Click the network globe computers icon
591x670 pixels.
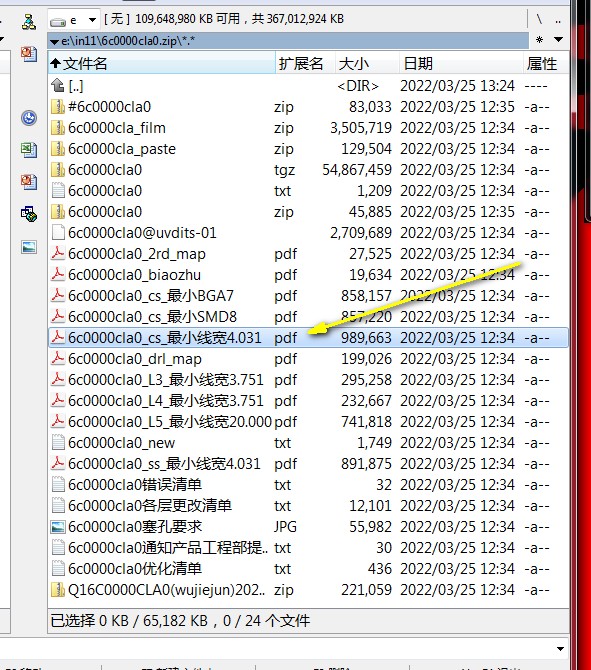(29, 214)
